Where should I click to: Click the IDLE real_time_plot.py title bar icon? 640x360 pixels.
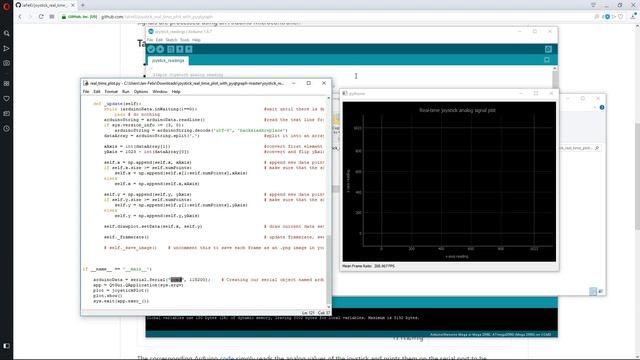[x=86, y=83]
